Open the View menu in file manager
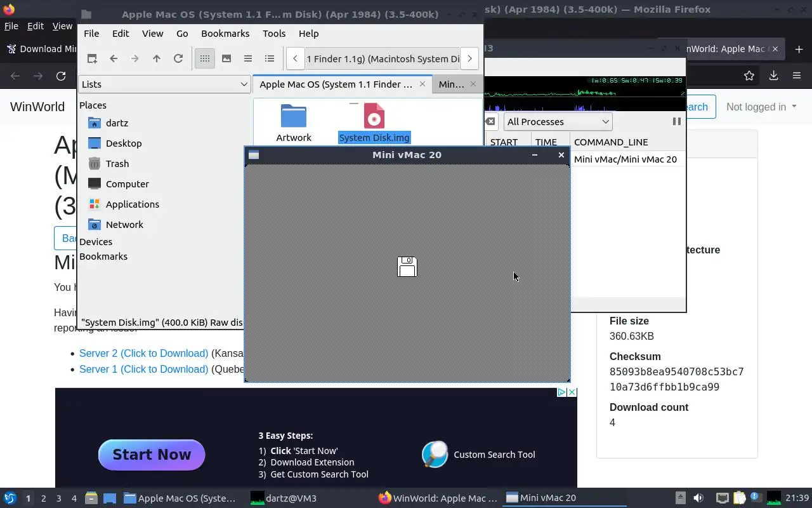812x508 pixels. pyautogui.click(x=152, y=34)
